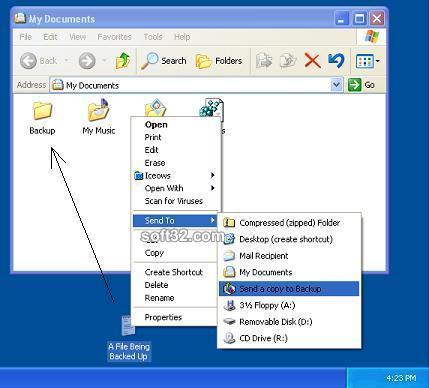This screenshot has height=388, width=429.
Task: Expand the Send To submenu
Action: click(175, 221)
